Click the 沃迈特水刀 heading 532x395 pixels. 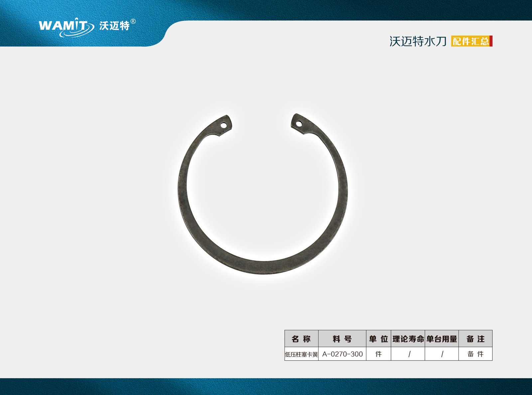(x=418, y=41)
